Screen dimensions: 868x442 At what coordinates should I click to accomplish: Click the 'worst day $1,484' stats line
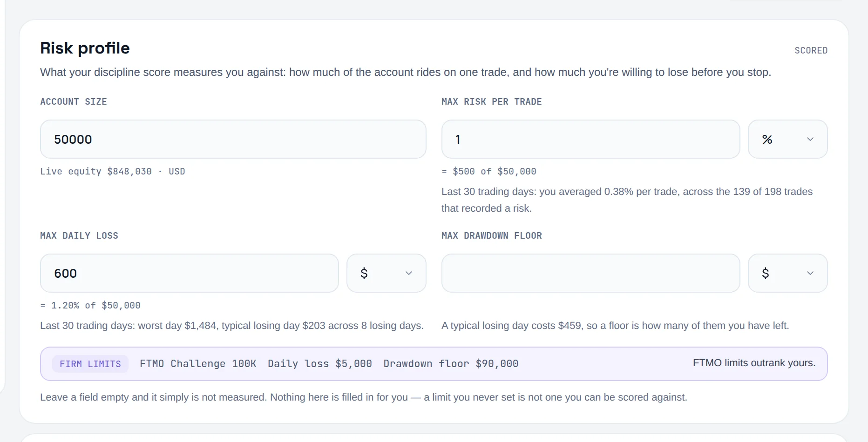pyautogui.click(x=232, y=326)
